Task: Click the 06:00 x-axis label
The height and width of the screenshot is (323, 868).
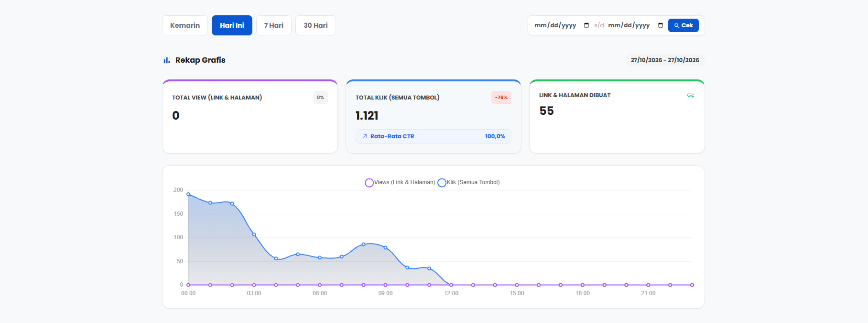Action: click(320, 293)
